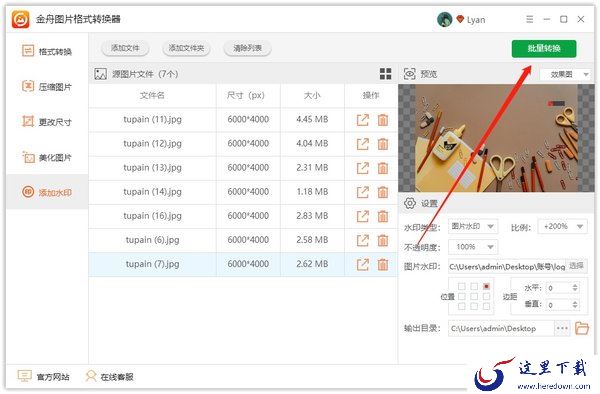The height and width of the screenshot is (394, 600).
Task: Open output folder with orange folder icon
Action: [582, 328]
